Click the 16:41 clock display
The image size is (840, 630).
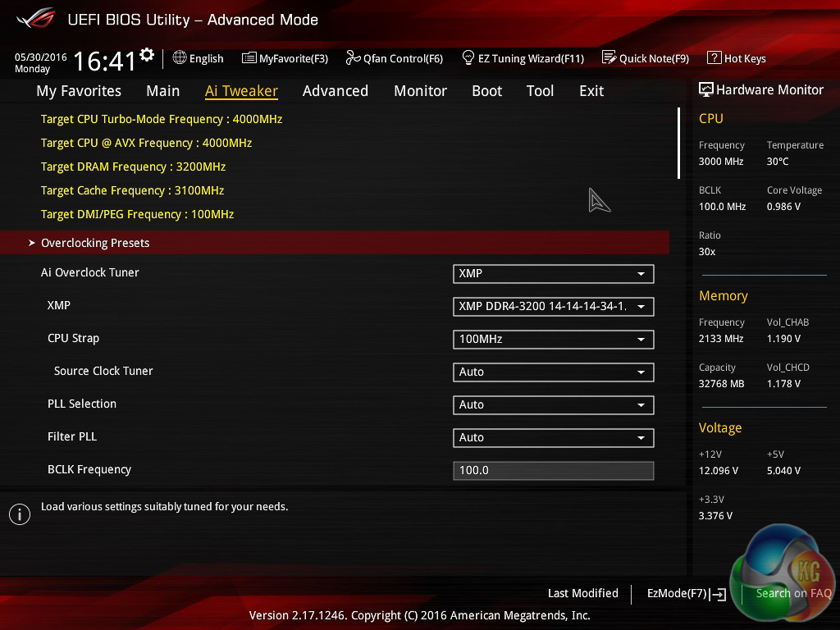[x=104, y=61]
